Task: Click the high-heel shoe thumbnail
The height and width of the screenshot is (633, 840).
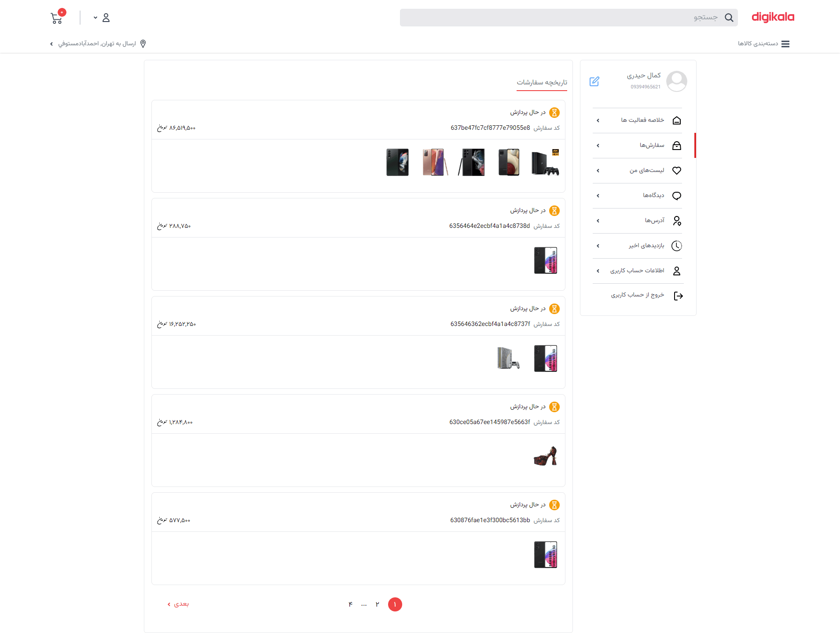Action: (x=545, y=456)
